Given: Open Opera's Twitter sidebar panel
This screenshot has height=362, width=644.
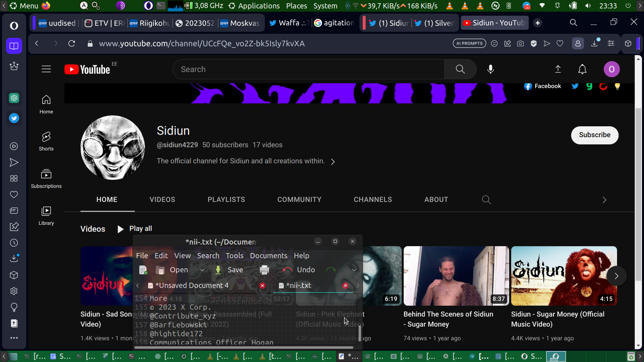Looking at the screenshot, I should click(x=14, y=118).
